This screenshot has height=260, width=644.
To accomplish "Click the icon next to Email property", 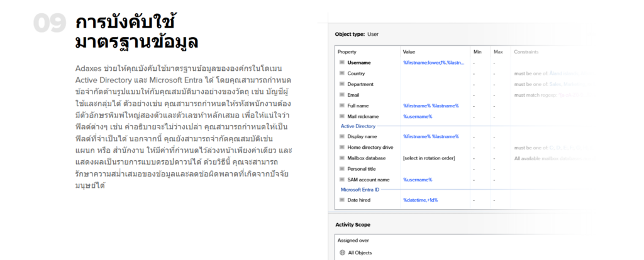I will click(342, 95).
